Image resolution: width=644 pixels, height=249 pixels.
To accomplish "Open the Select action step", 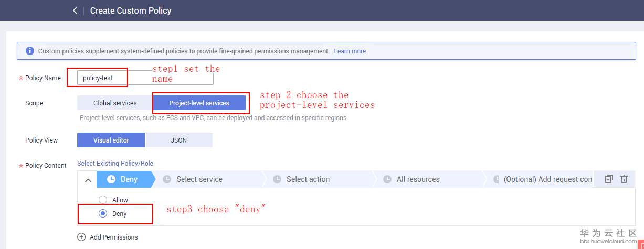I will point(308,179).
